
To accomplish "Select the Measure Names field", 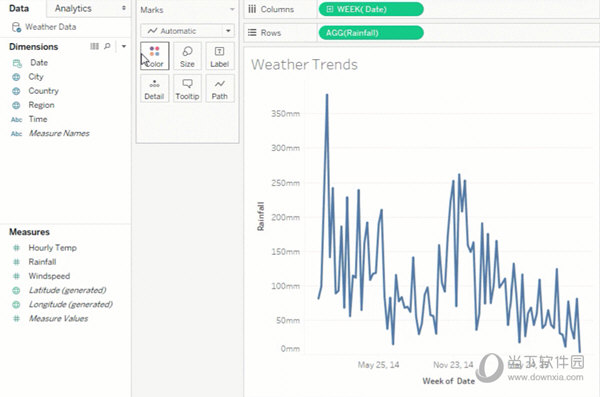I will 59,134.
